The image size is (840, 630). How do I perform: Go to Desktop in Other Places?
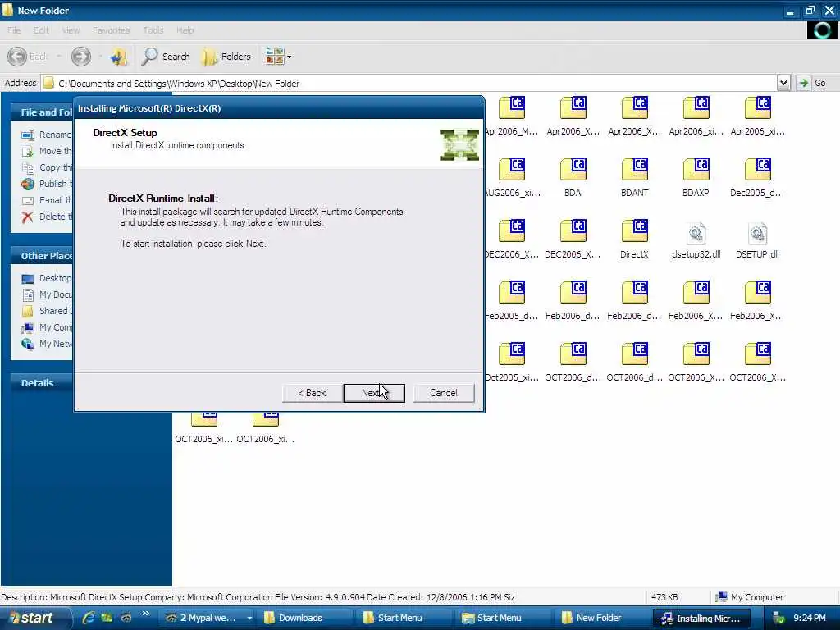point(47,278)
